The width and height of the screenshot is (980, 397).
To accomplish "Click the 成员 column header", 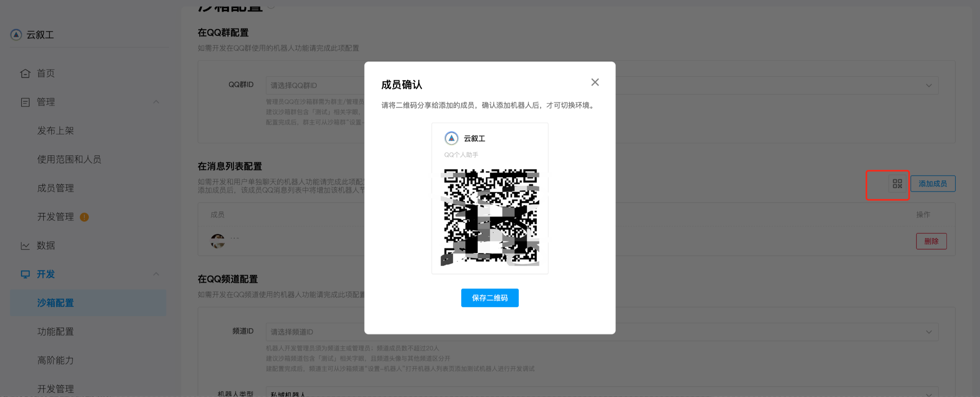I will pos(217,215).
